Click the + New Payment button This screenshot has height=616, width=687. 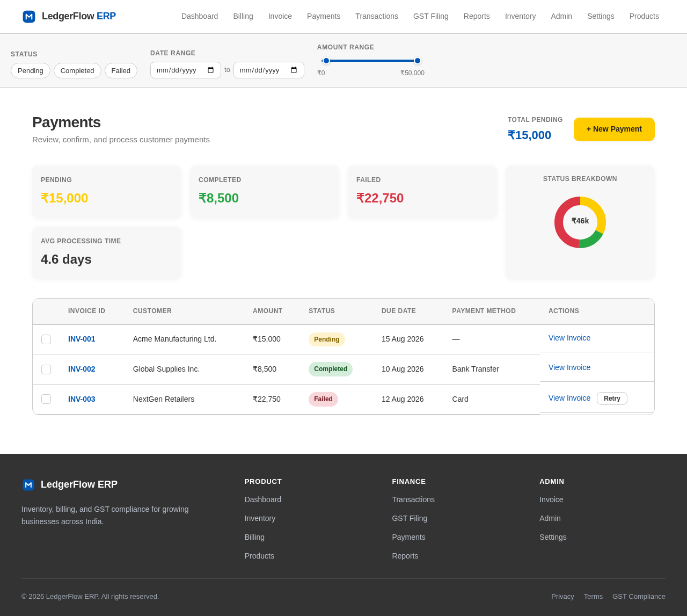(x=614, y=129)
